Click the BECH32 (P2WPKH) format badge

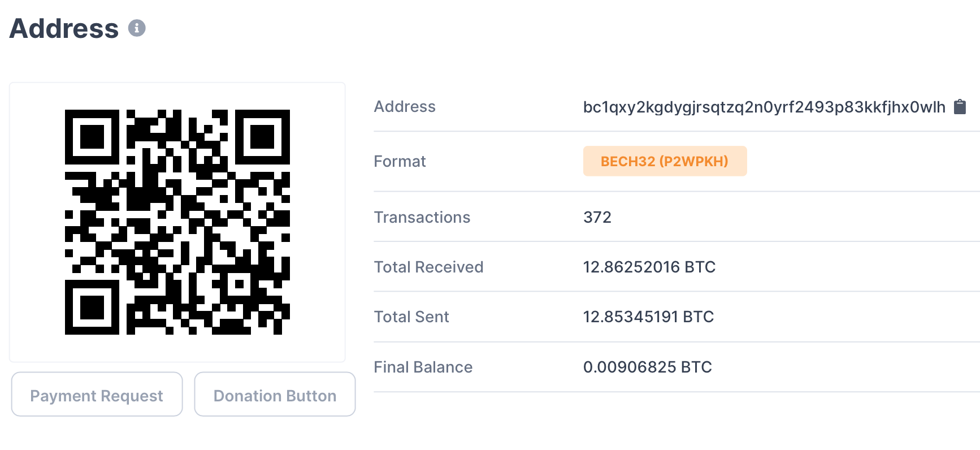click(665, 162)
